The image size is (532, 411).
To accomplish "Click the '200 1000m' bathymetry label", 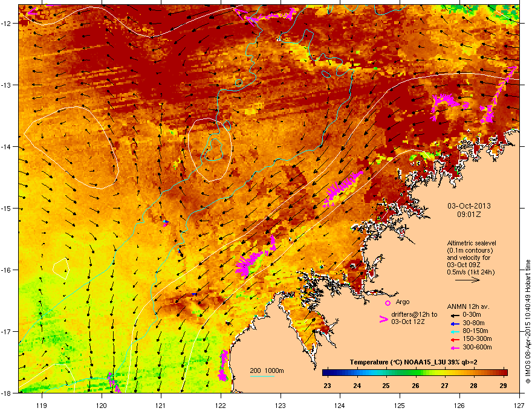I will click(x=267, y=371).
